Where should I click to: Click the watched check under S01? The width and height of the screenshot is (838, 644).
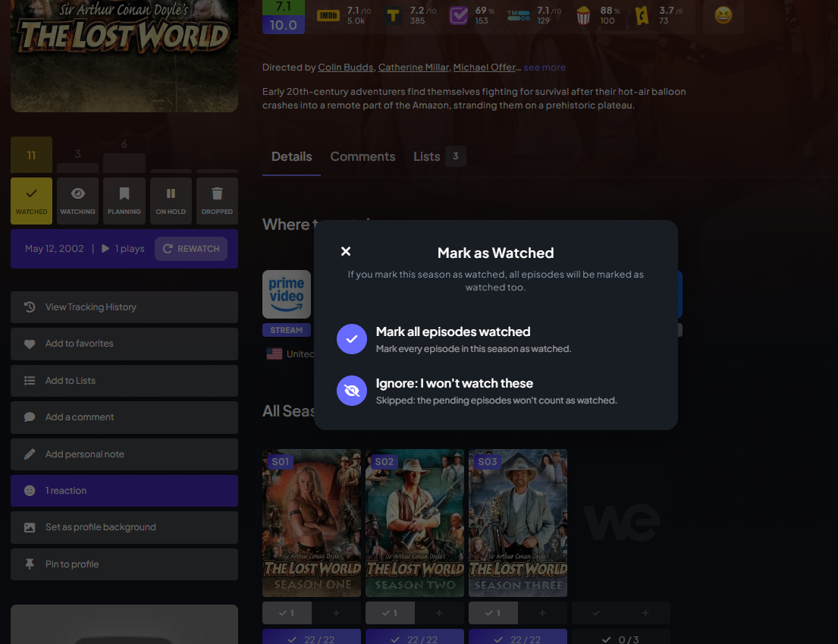(287, 613)
